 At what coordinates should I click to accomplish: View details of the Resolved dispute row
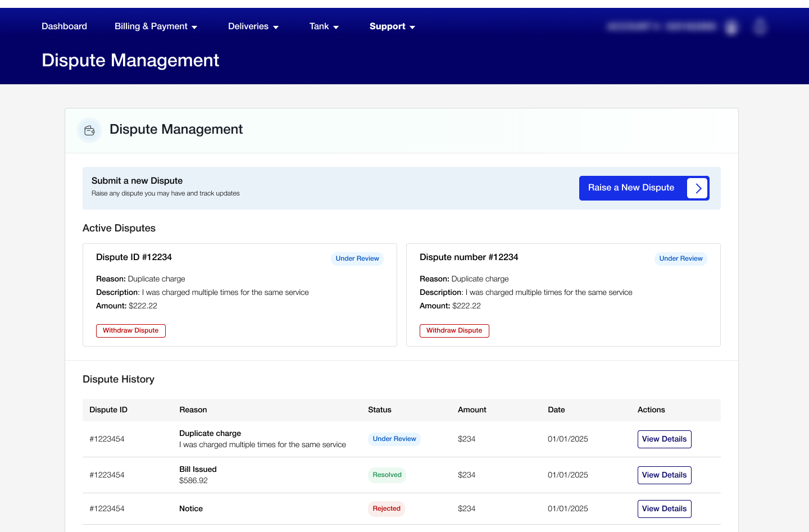[664, 475]
